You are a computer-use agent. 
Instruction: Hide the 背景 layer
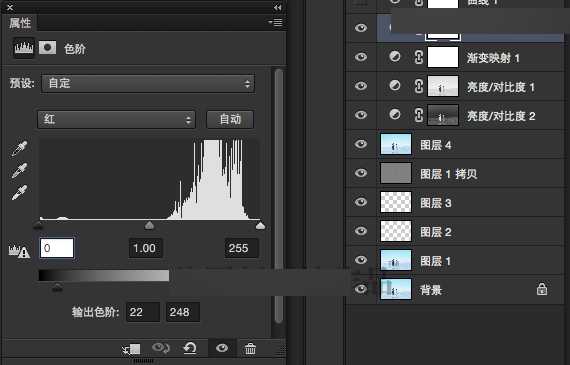click(x=361, y=289)
